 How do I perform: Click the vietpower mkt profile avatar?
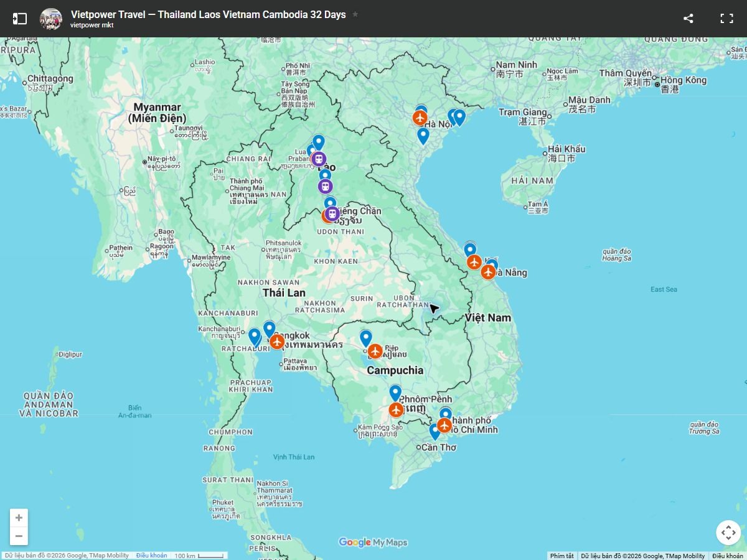pyautogui.click(x=51, y=19)
